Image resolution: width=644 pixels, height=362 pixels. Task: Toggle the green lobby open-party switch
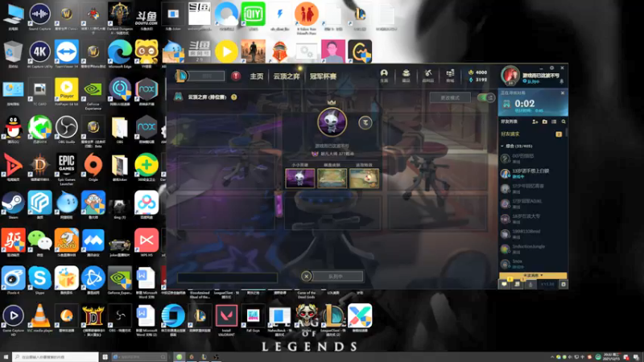pyautogui.click(x=486, y=97)
